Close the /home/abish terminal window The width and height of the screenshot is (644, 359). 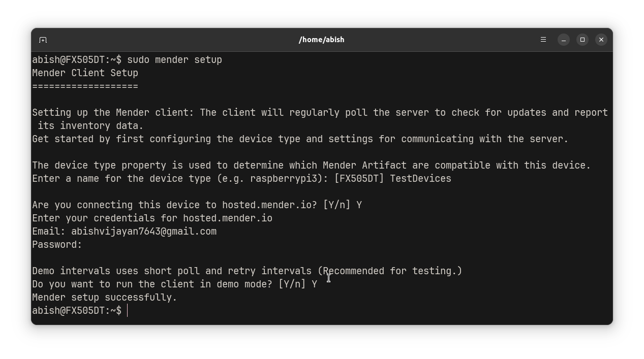601,40
